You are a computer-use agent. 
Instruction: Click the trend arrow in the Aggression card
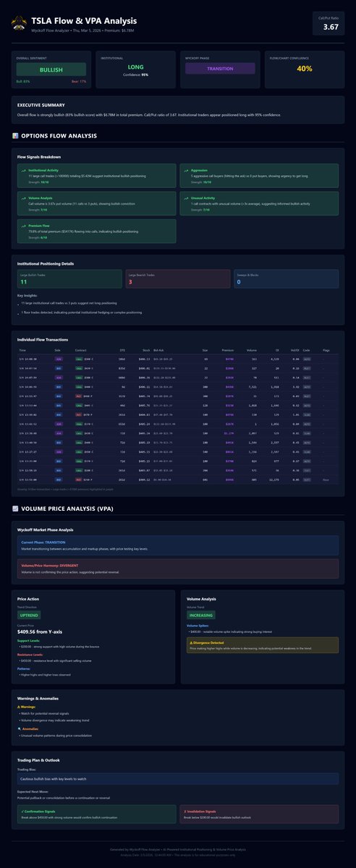pos(185,171)
